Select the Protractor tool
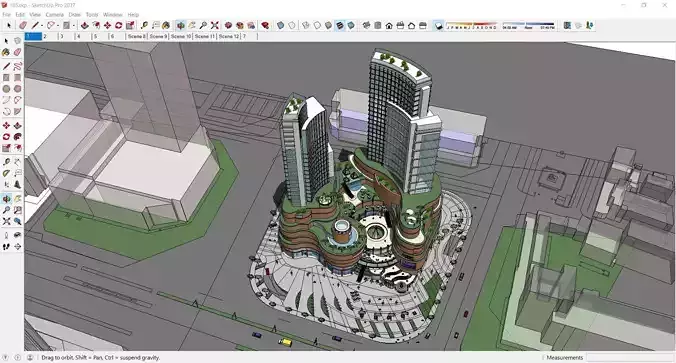 pos(6,173)
